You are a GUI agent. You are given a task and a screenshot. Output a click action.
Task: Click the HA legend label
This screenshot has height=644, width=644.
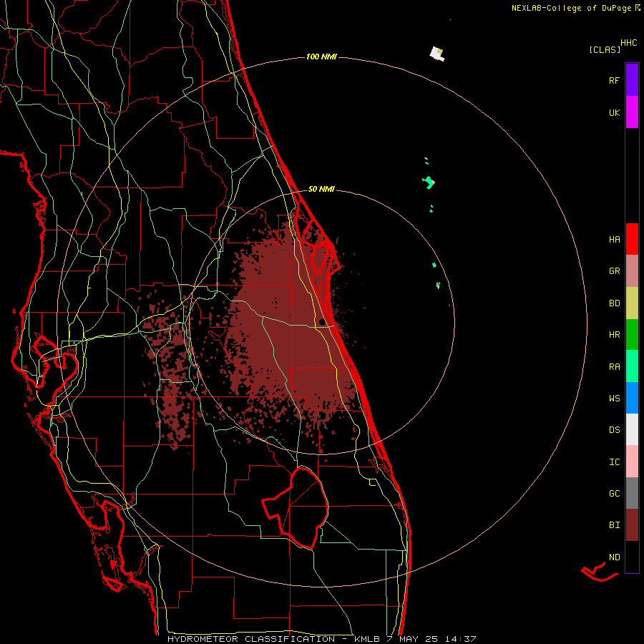pyautogui.click(x=614, y=240)
